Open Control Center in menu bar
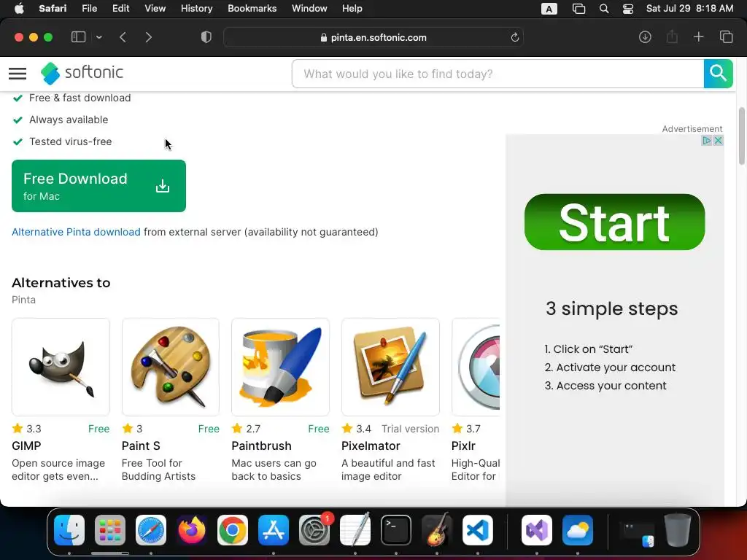Screen dimensions: 747x560 tap(628, 9)
